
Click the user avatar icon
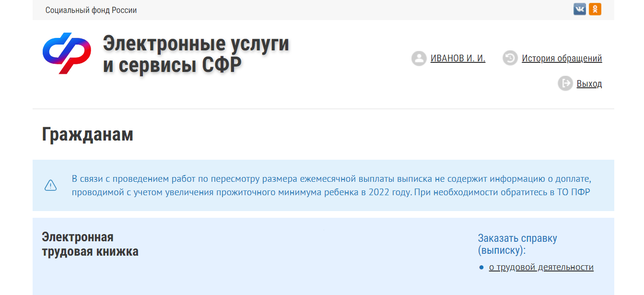[x=419, y=59]
